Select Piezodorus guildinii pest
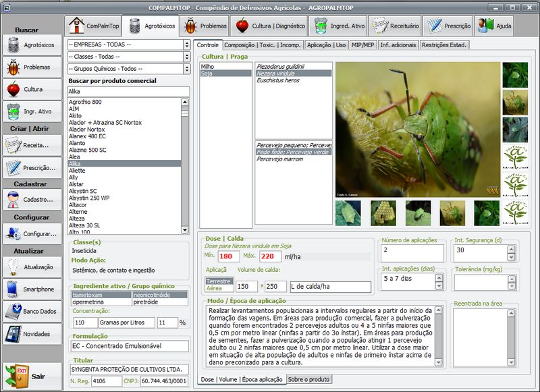Screen dimensions: 540x392 pyautogui.click(x=294, y=66)
